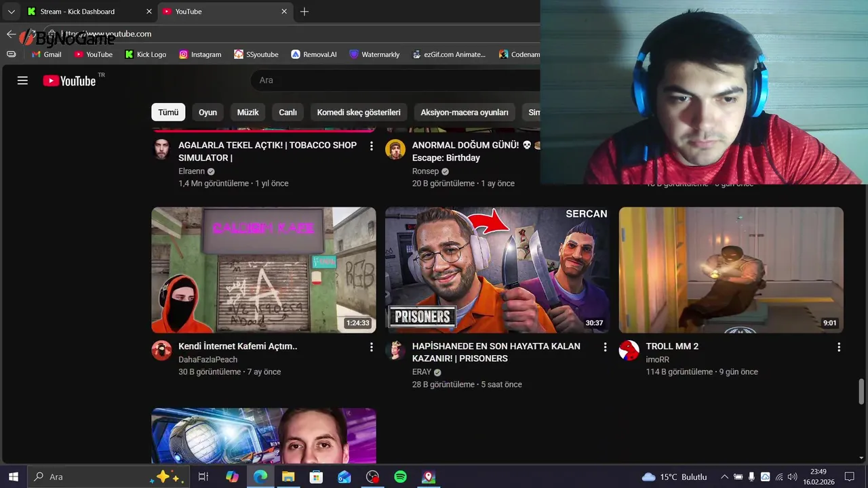The height and width of the screenshot is (488, 868).
Task: Go back with browser back arrow
Action: coord(11,34)
